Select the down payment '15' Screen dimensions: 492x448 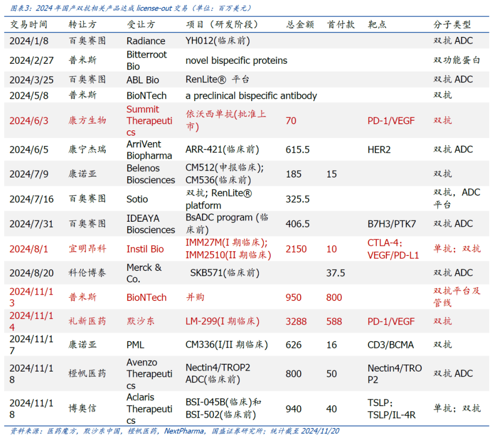tap(331, 173)
